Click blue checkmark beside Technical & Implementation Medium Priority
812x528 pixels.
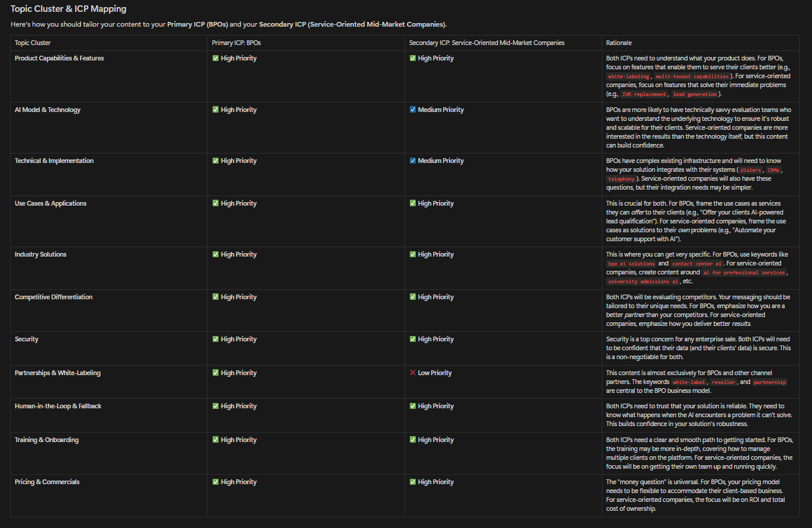click(413, 161)
